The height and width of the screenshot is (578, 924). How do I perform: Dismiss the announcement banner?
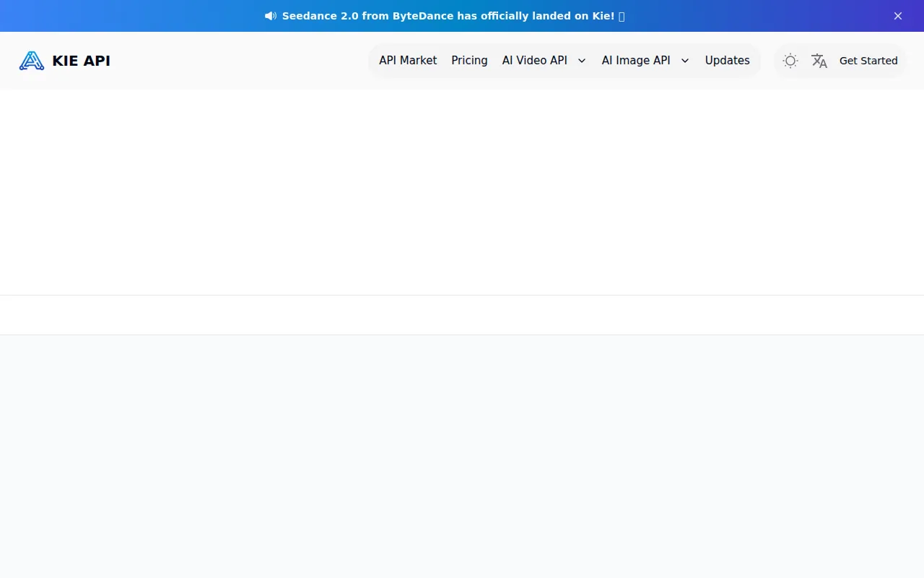point(897,15)
